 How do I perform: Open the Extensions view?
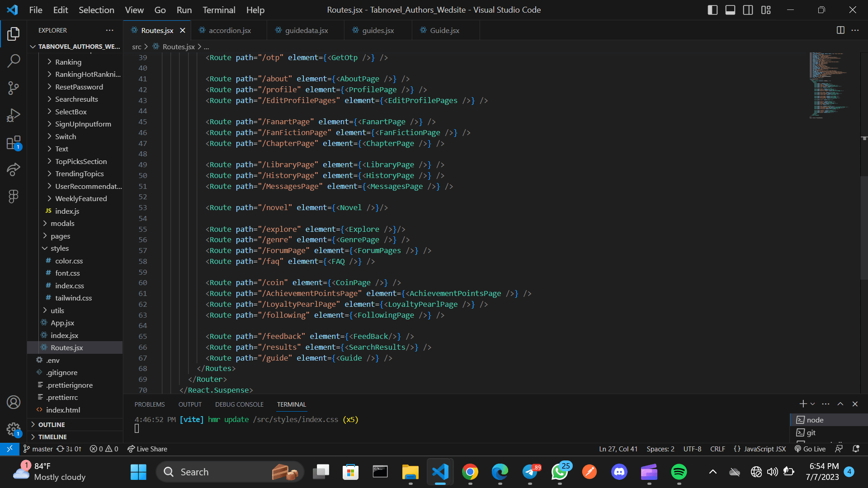click(14, 143)
